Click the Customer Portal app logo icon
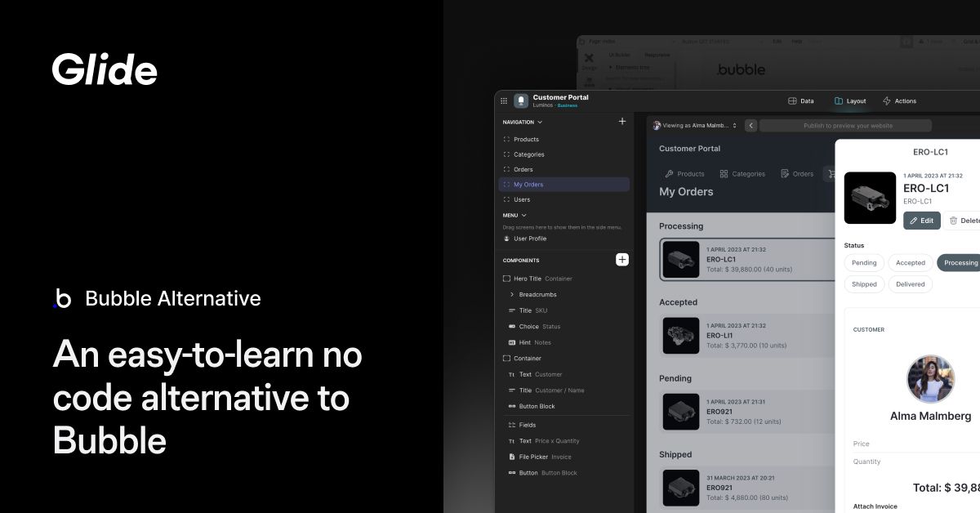The image size is (980, 513). click(x=521, y=101)
